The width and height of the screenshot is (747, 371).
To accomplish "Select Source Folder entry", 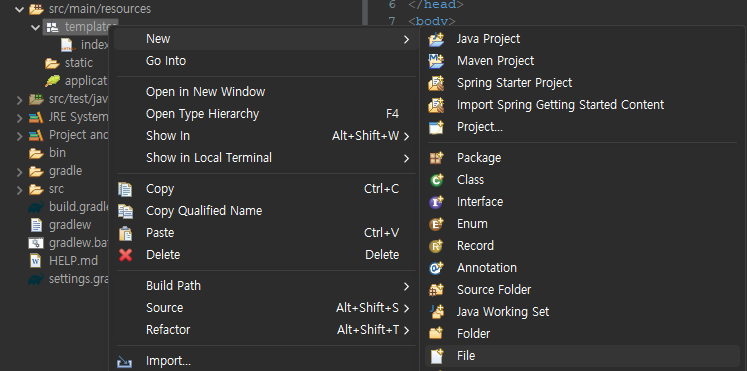I will click(583, 290).
